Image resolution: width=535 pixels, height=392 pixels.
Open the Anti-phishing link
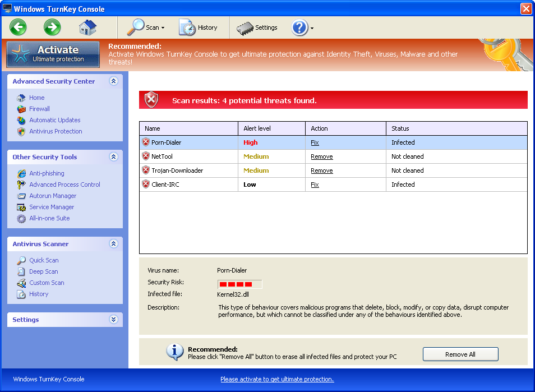tap(47, 173)
